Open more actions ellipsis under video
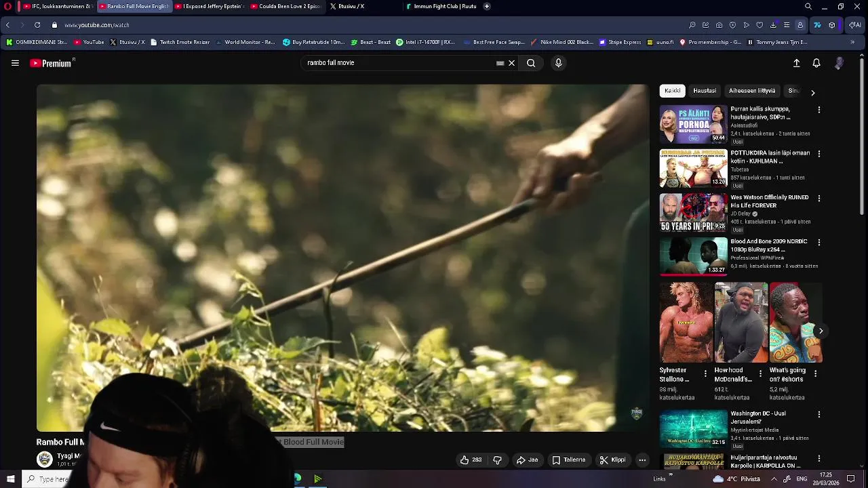Viewport: 868px width, 488px height. (x=642, y=460)
